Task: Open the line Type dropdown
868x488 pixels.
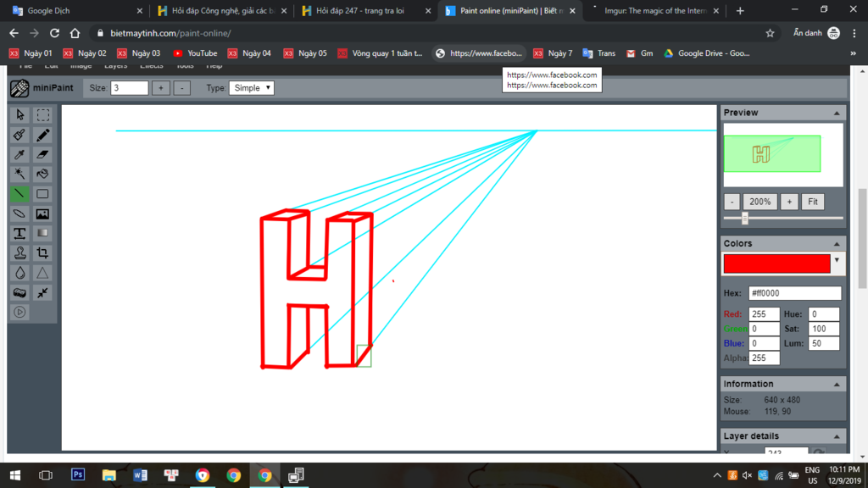Action: (252, 88)
